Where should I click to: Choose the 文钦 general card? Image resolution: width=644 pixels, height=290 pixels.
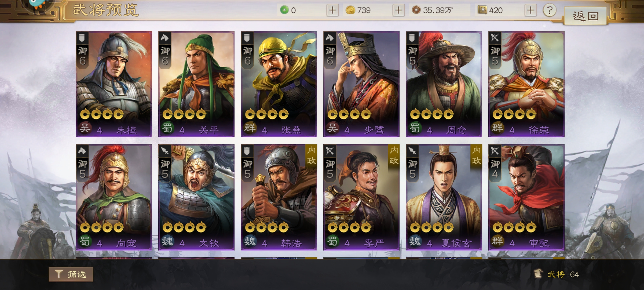(196, 197)
